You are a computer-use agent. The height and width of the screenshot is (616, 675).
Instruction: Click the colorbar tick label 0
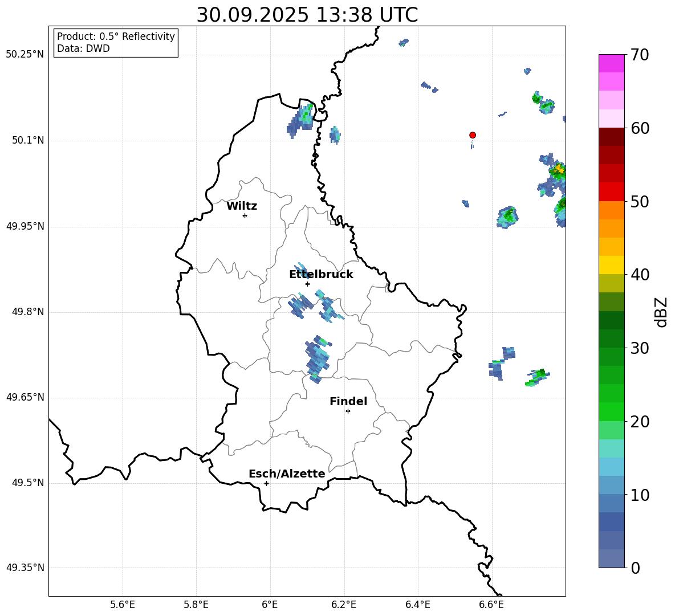(635, 568)
